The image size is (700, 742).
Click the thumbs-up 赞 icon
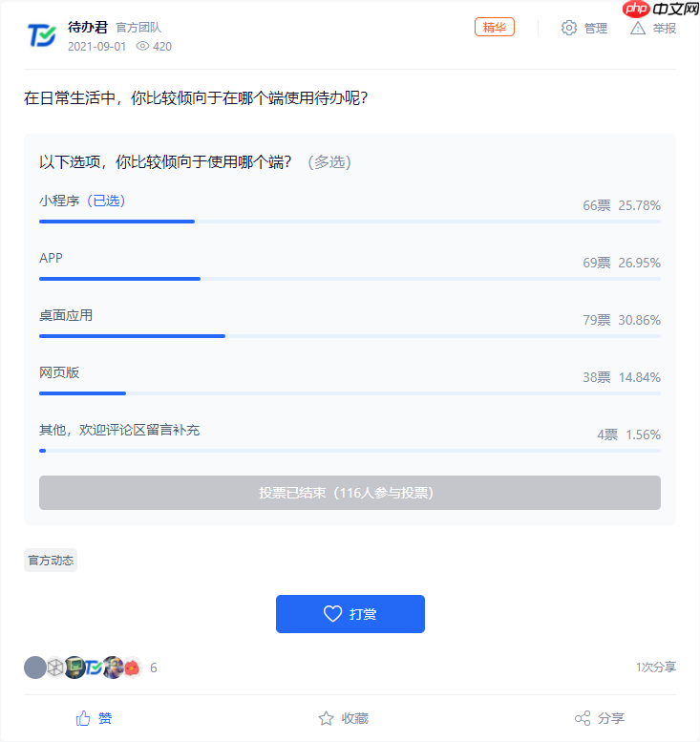coord(83,718)
